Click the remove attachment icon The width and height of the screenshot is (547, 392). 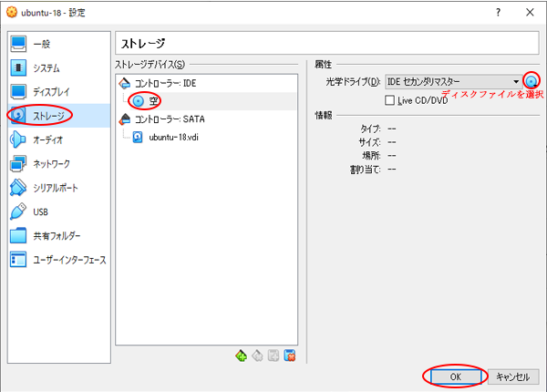290,356
